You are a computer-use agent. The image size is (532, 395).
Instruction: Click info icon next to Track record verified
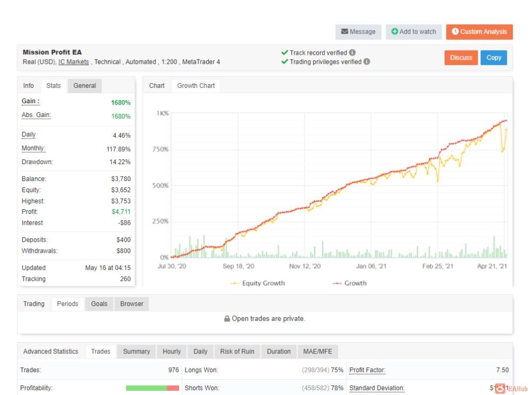pos(353,53)
